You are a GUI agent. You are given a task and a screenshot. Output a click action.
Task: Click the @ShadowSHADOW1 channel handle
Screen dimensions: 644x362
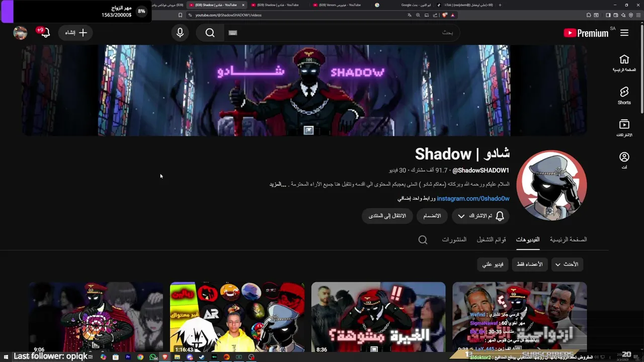[480, 170]
